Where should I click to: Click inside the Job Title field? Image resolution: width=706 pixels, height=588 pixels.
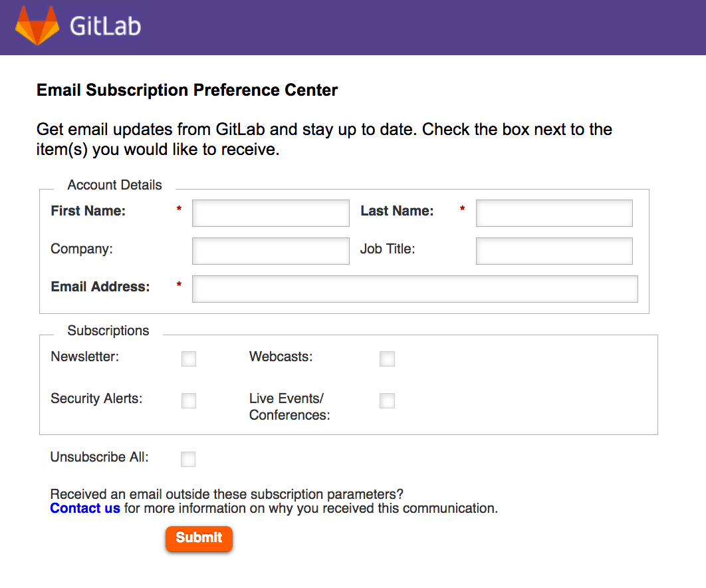pos(554,251)
